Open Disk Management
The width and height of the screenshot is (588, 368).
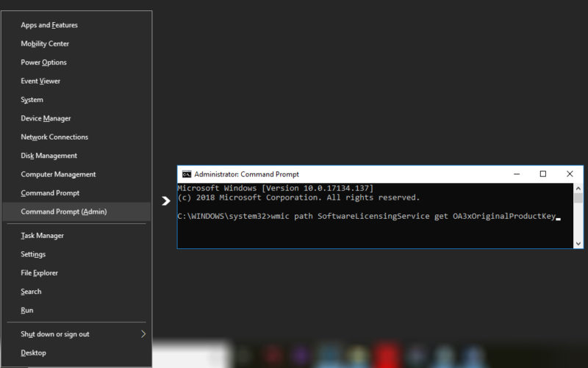[x=49, y=156]
